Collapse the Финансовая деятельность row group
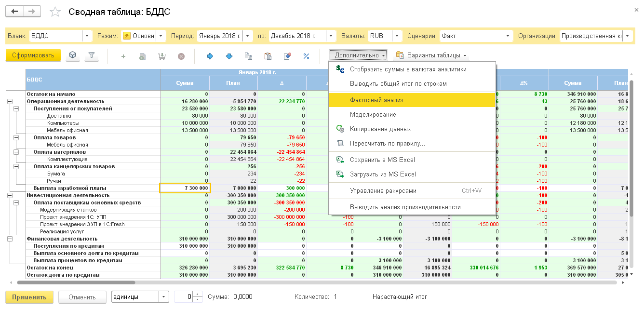The width and height of the screenshot is (644, 309). coord(9,239)
